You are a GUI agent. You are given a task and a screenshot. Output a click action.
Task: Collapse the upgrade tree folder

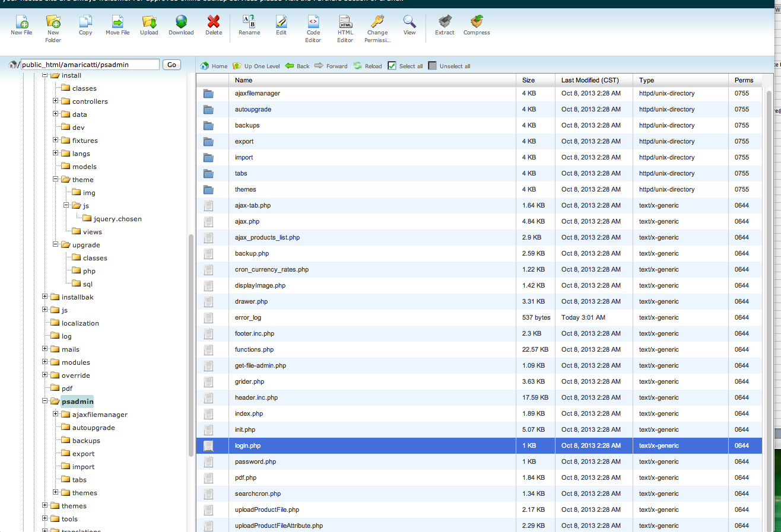pos(56,244)
